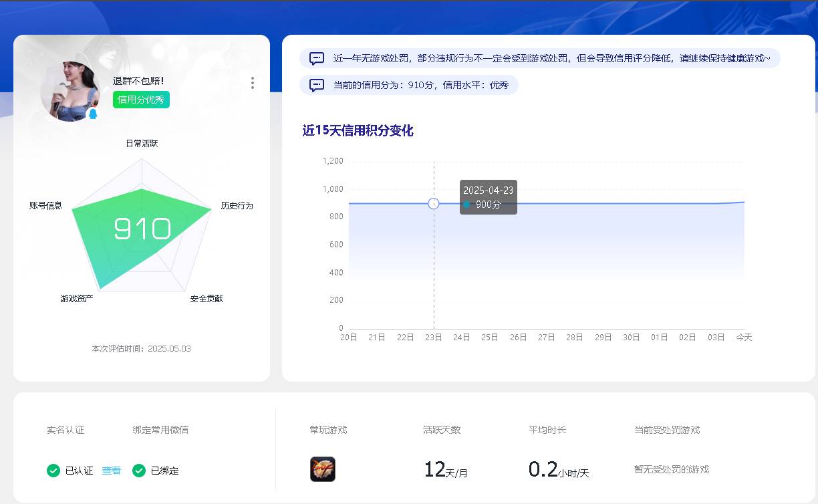The width and height of the screenshot is (818, 504).
Task: Click the green checkmark beside 已绑定
Action: click(x=138, y=471)
